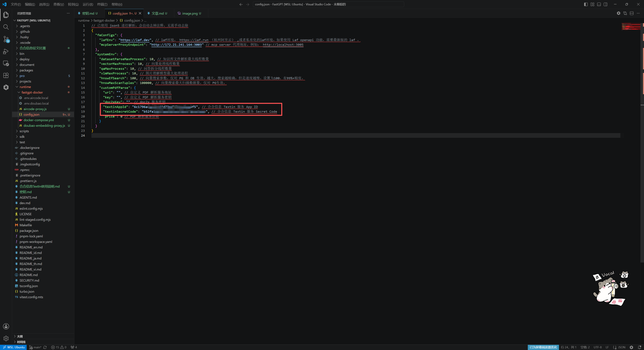This screenshot has width=644, height=350.
Task: Click the editor vertical scrollbar
Action: coord(642,142)
